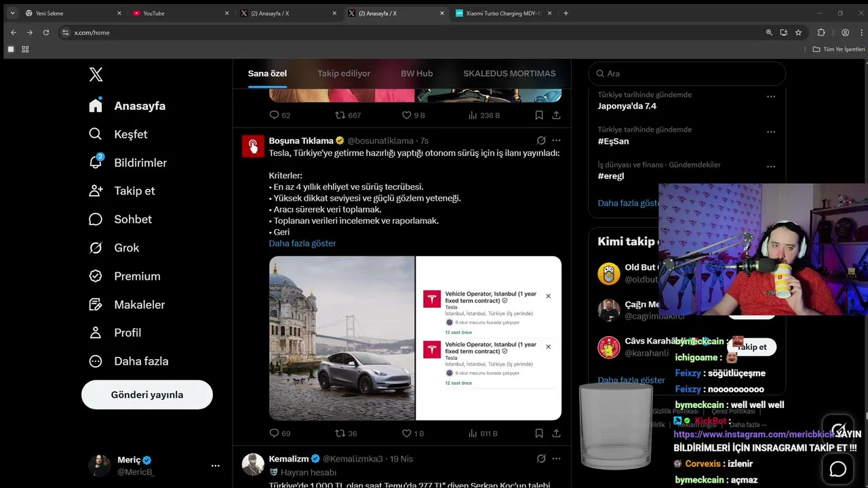Open Tesla job listing image
This screenshot has width=868, height=488.
click(x=489, y=338)
